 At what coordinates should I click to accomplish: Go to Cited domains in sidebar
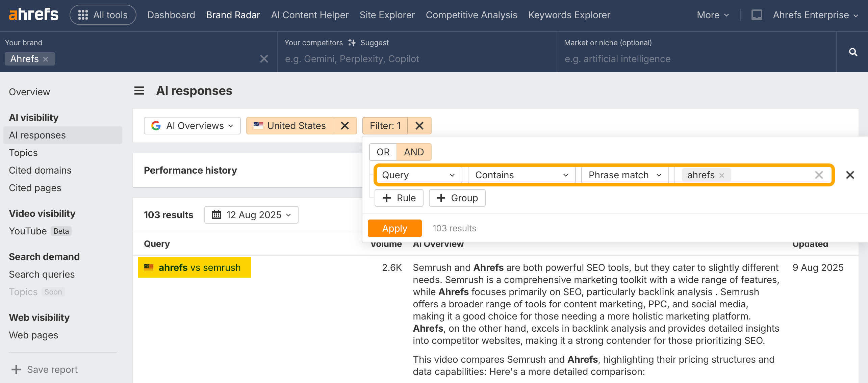[x=40, y=170]
